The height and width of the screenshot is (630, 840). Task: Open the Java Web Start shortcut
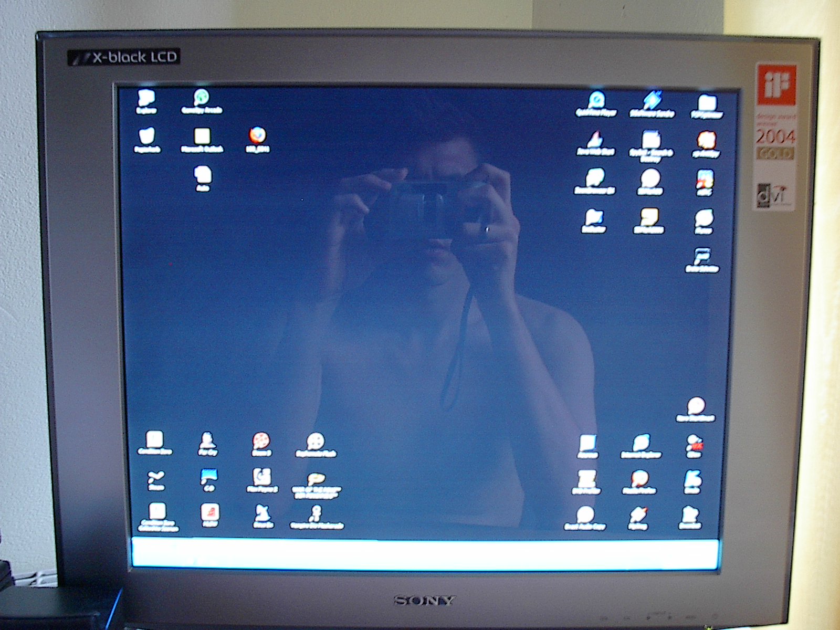595,141
